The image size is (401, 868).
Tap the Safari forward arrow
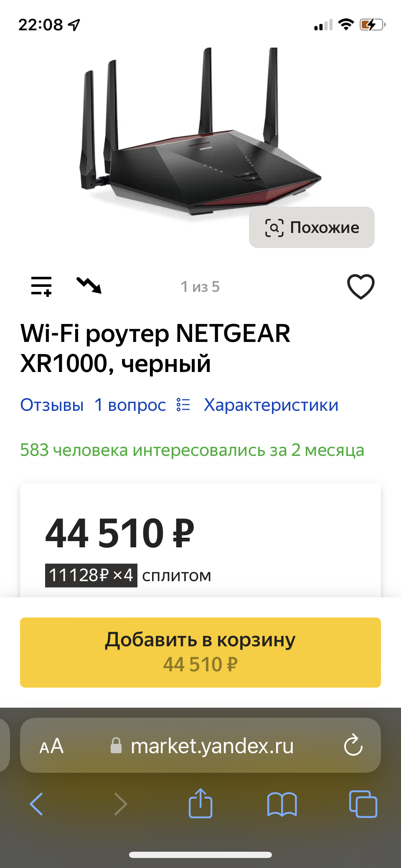120,804
